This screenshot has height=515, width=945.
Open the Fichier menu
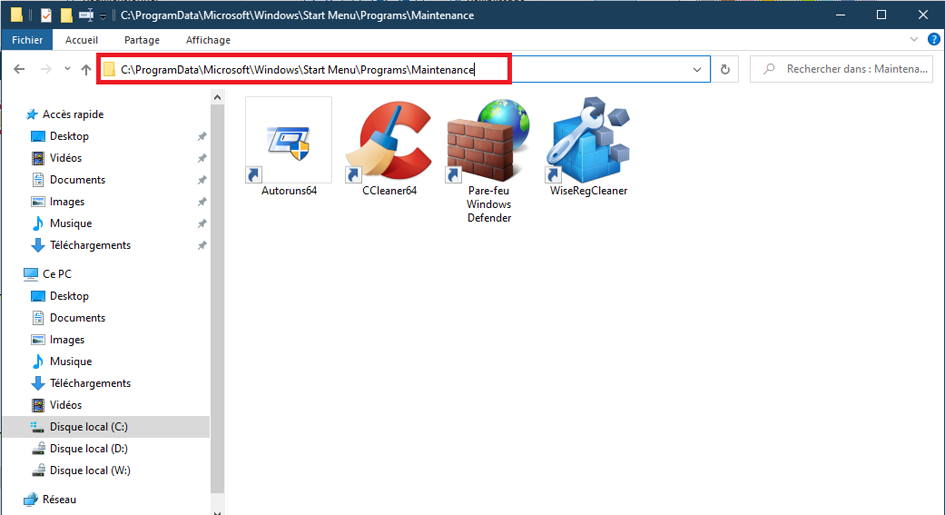(27, 40)
